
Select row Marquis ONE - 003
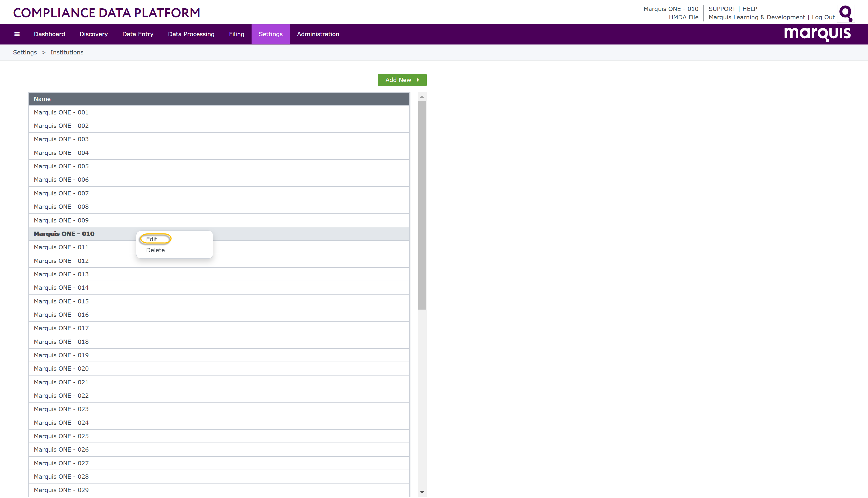[219, 139]
